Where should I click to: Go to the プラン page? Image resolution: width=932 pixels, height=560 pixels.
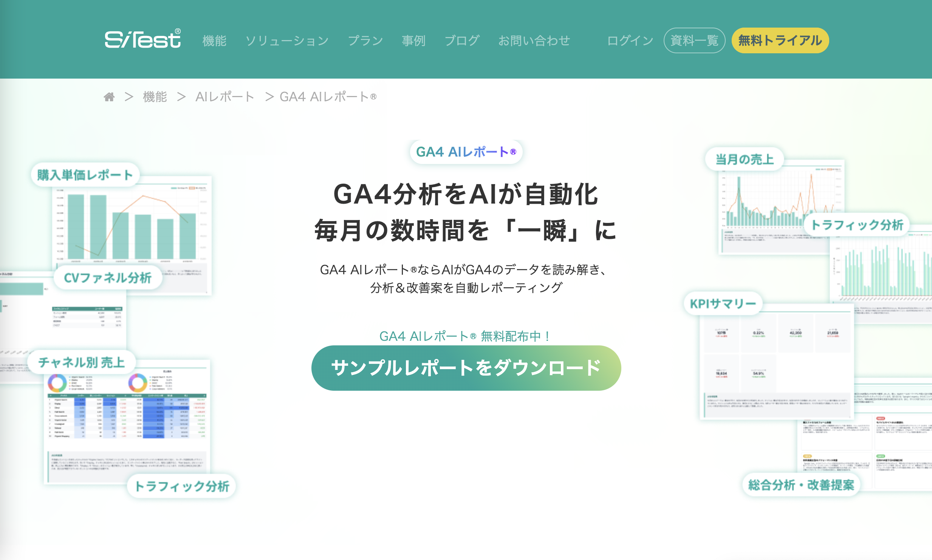(x=365, y=40)
